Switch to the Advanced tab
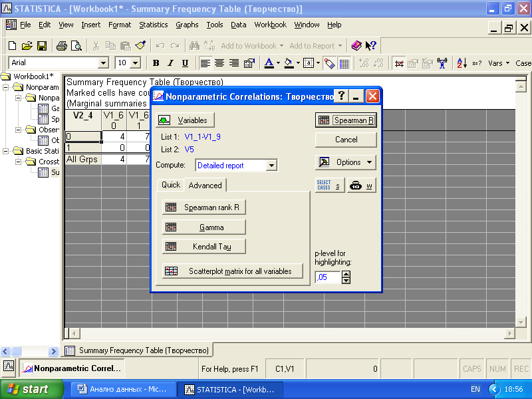The width and height of the screenshot is (532, 399). tap(205, 186)
